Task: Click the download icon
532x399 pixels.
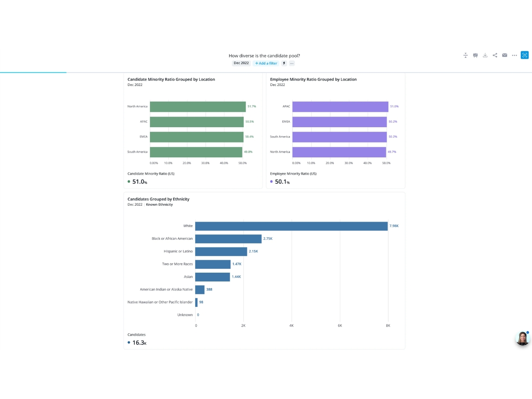Action: click(485, 55)
